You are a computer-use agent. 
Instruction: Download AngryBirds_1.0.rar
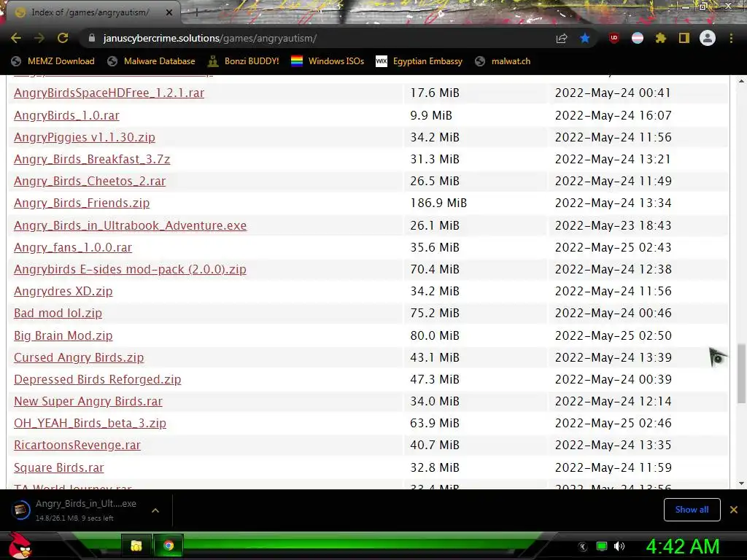[x=66, y=116]
